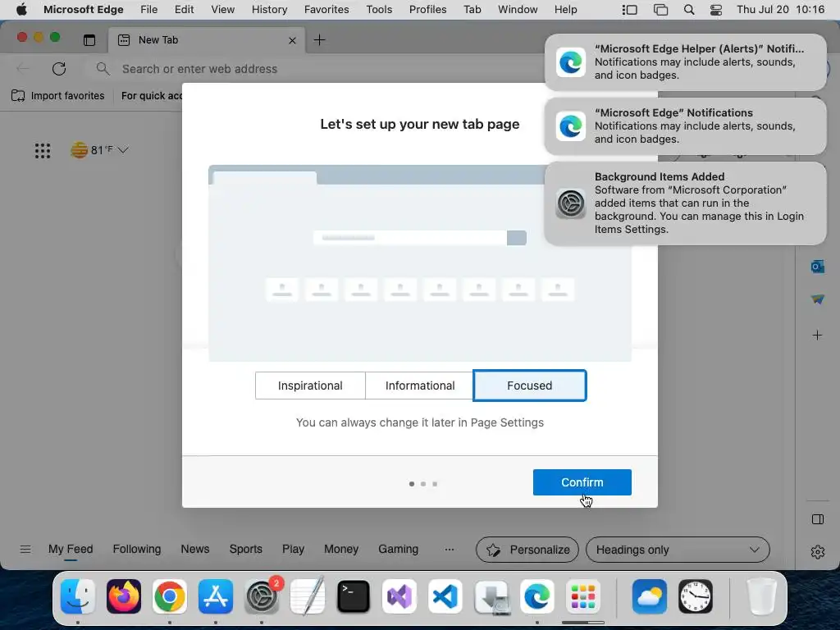Screen dimensions: 840x630
Task: Switch to the Sports tab
Action: (246, 549)
